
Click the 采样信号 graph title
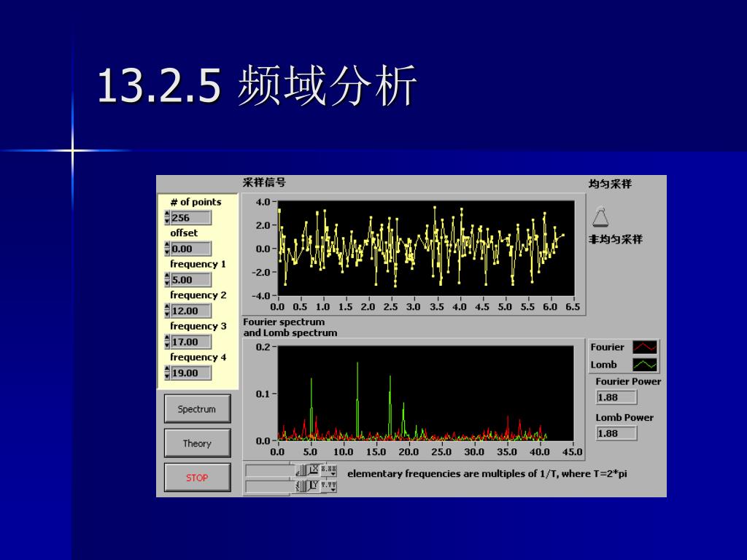click(x=264, y=182)
